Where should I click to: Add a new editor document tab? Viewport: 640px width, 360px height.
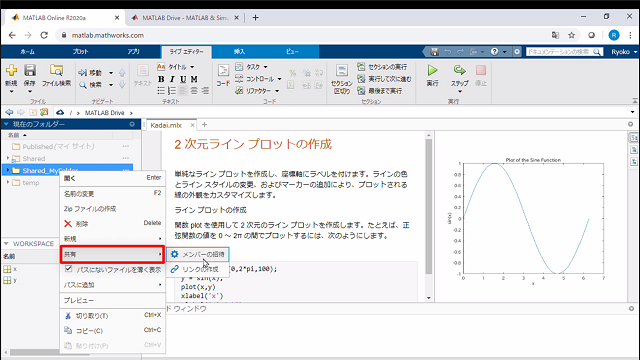click(204, 125)
